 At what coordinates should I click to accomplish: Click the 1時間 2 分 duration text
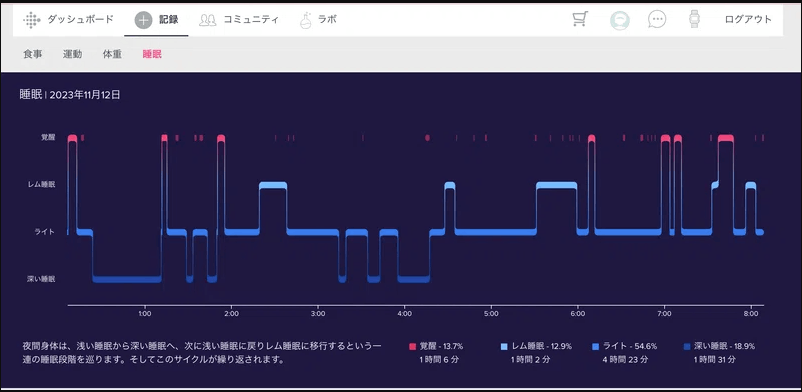pos(531,360)
